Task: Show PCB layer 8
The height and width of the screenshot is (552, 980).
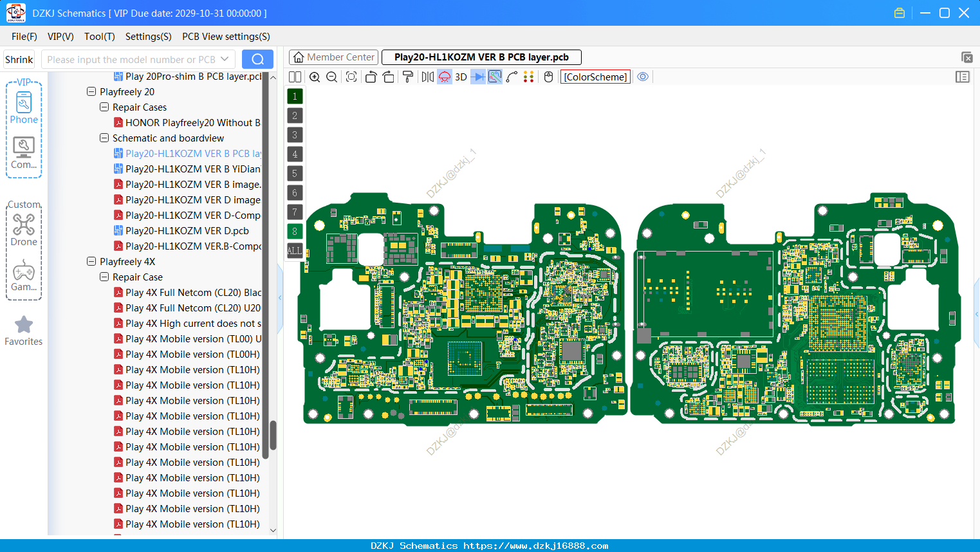Action: [295, 232]
